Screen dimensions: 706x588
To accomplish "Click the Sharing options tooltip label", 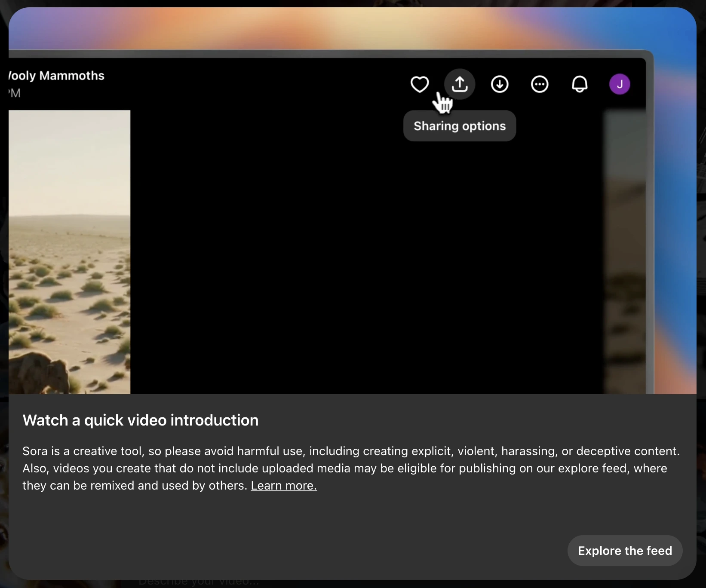I will 460,126.
